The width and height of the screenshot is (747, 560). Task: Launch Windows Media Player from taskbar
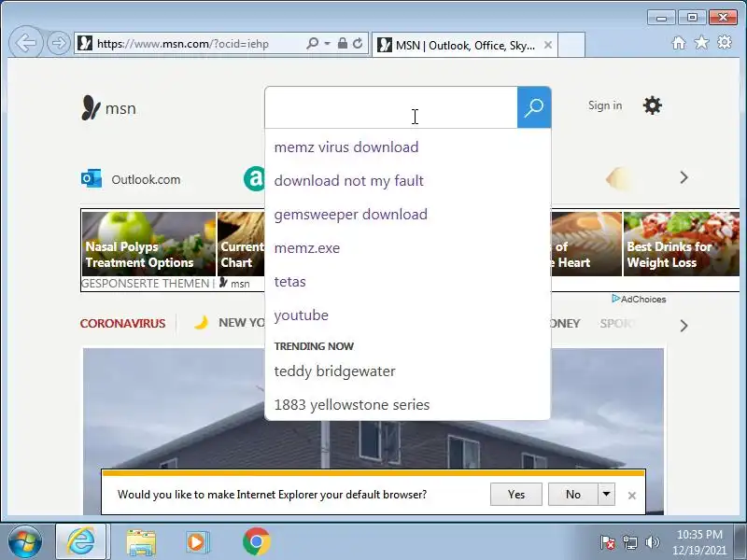coord(197,542)
